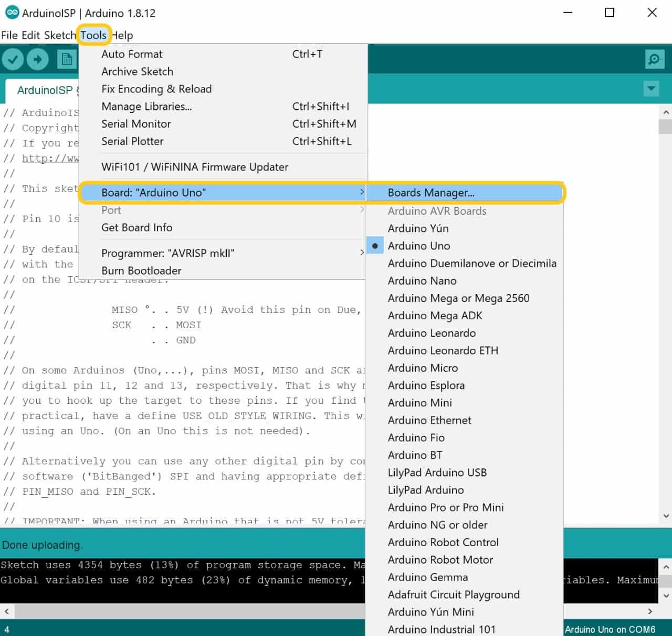Click the console horizontal scroll right arrow
This screenshot has height=636, width=672.
point(650,611)
